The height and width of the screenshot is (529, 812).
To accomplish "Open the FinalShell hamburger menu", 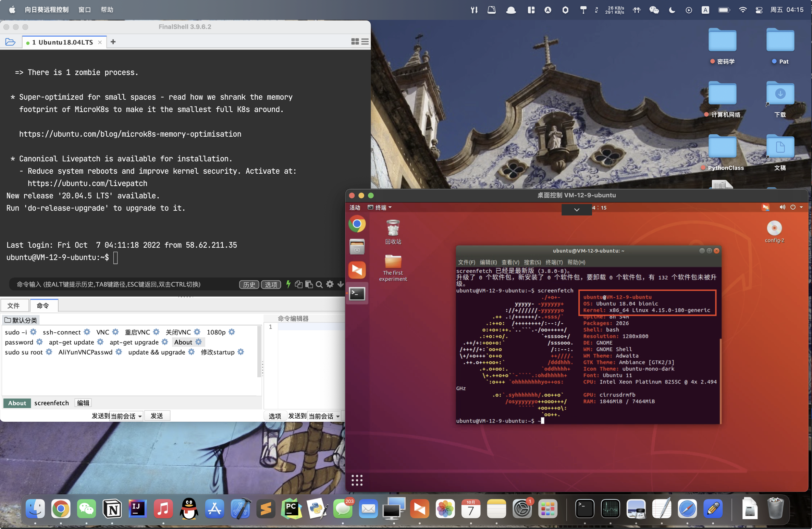I will pyautogui.click(x=365, y=41).
